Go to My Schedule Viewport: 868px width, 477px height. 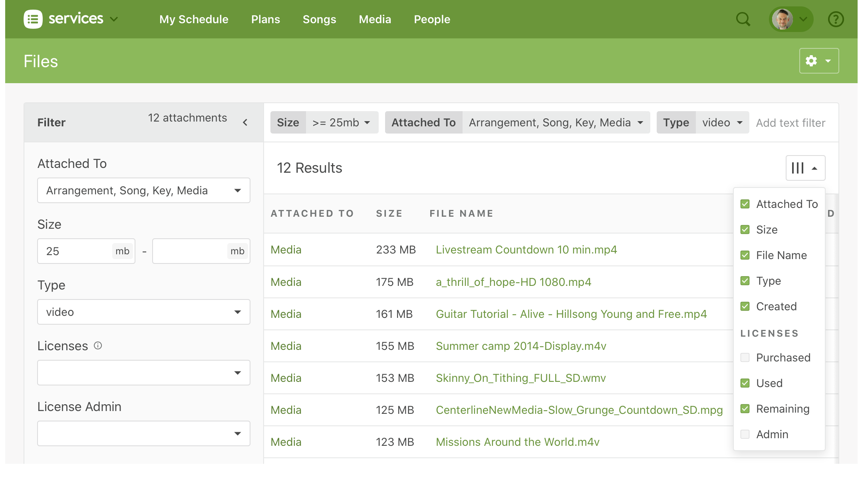pos(194,19)
